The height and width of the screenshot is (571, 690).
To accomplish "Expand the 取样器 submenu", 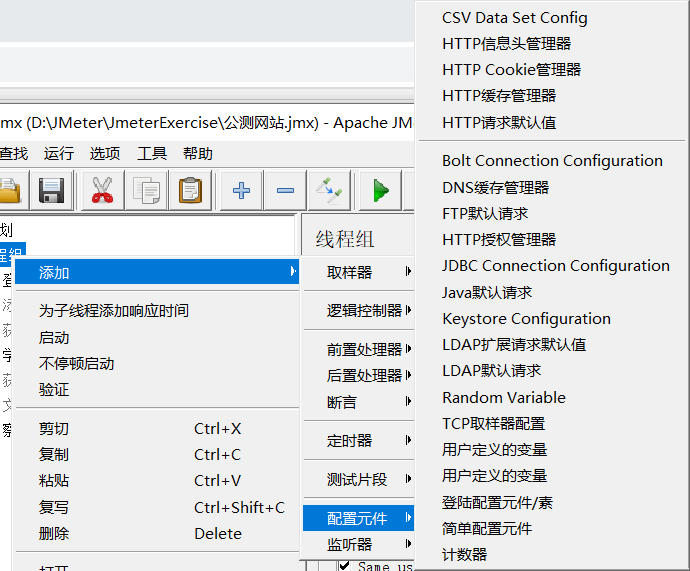I will [359, 272].
